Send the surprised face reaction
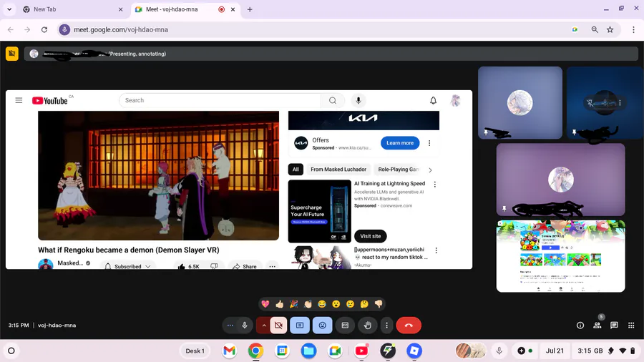Viewport: 644px width, 362px height. (336, 304)
